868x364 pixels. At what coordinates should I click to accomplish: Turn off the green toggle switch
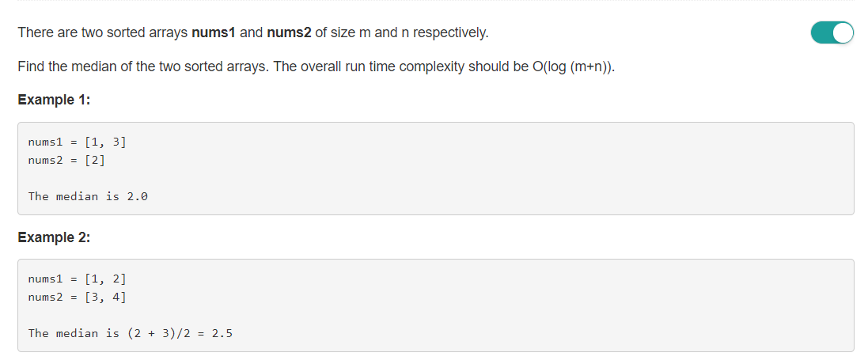832,32
